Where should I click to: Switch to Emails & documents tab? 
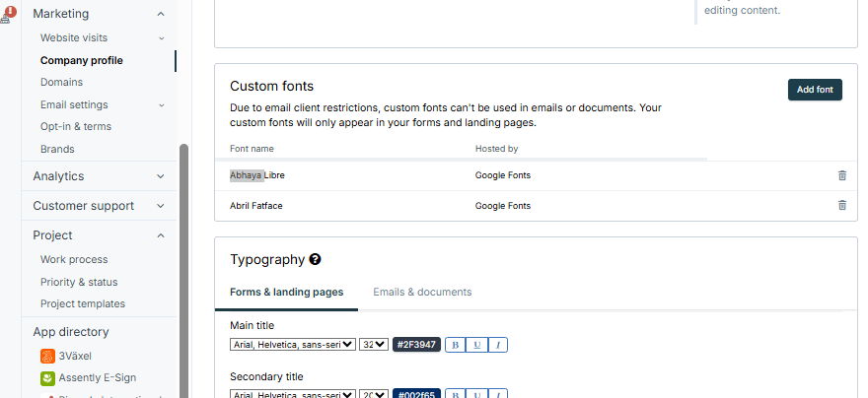[x=422, y=292]
